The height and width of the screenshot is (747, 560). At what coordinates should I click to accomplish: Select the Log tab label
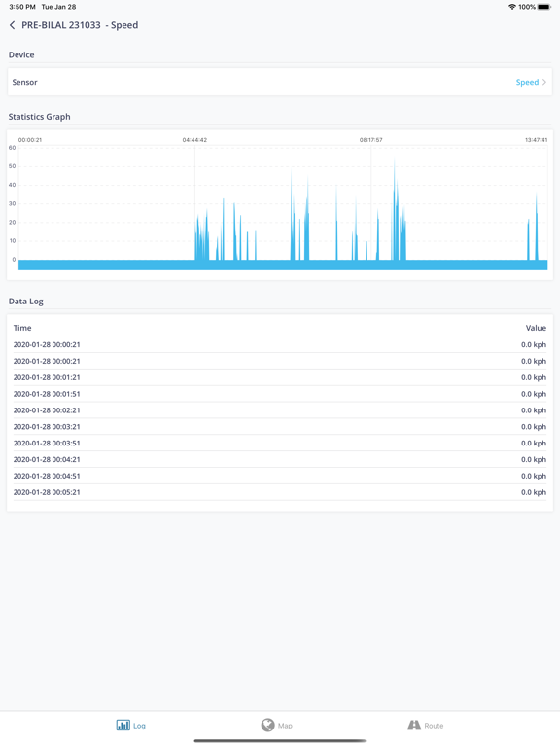click(139, 726)
